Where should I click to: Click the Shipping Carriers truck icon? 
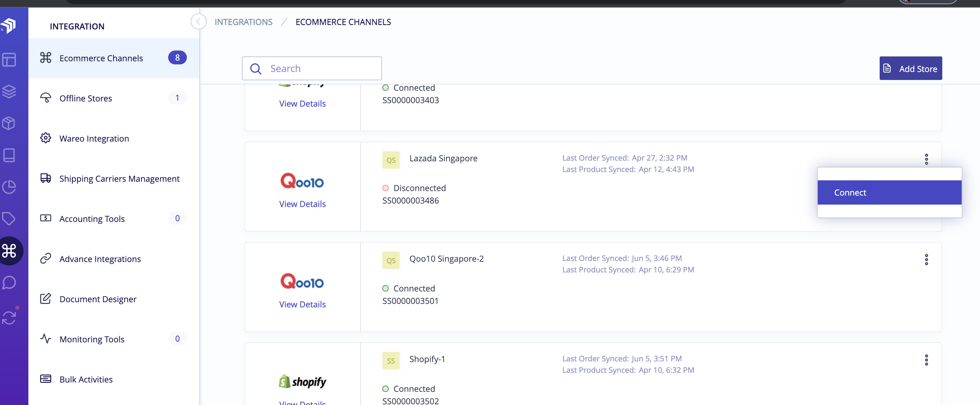coord(46,178)
